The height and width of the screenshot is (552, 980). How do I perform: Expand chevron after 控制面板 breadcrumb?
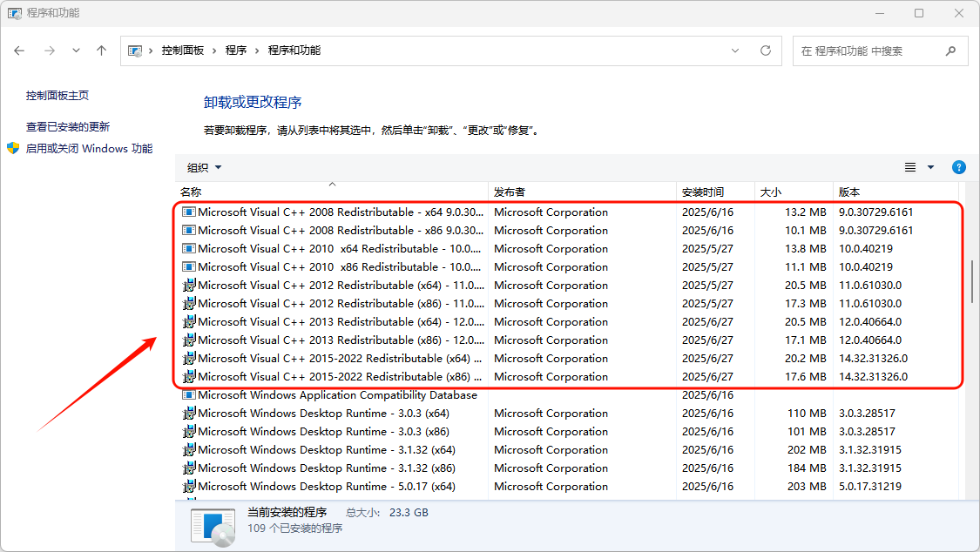[x=214, y=50]
